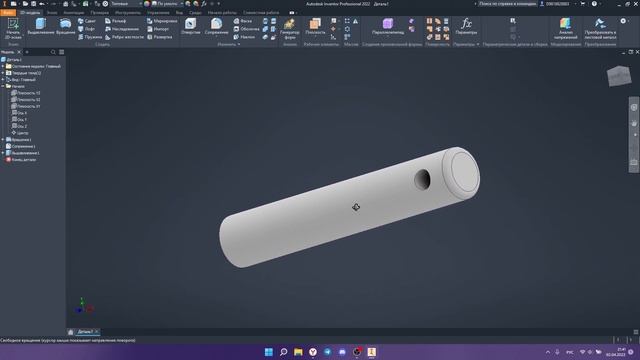Select Плоскость YZ in the browser

(x=26, y=93)
